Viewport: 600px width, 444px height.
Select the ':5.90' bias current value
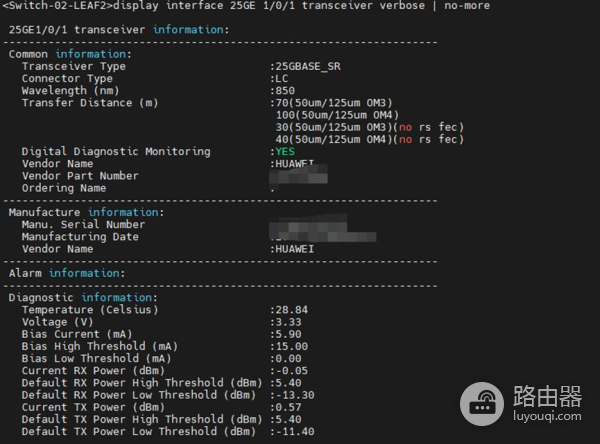[x=286, y=335]
